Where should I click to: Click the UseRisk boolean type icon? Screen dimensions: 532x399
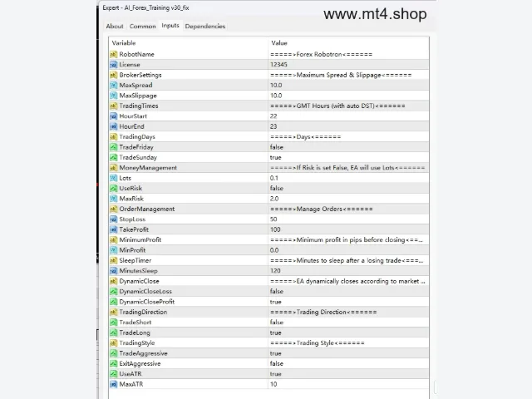click(x=113, y=189)
